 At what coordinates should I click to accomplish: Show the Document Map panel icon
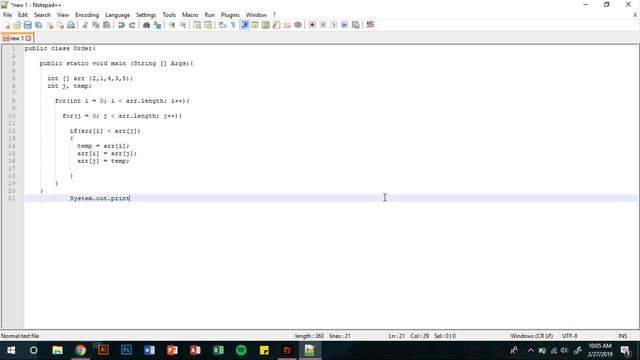[x=266, y=25]
